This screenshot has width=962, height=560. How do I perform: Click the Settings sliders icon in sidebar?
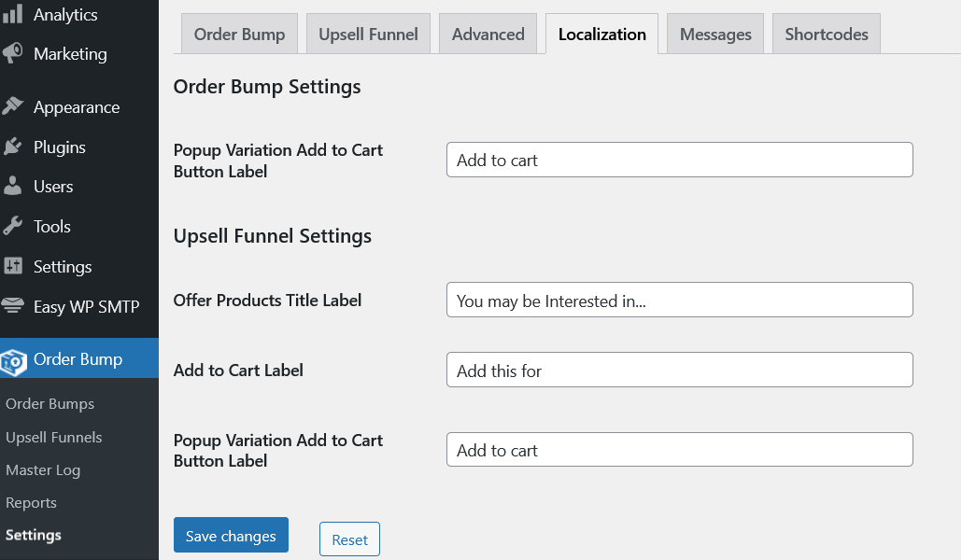[12, 266]
